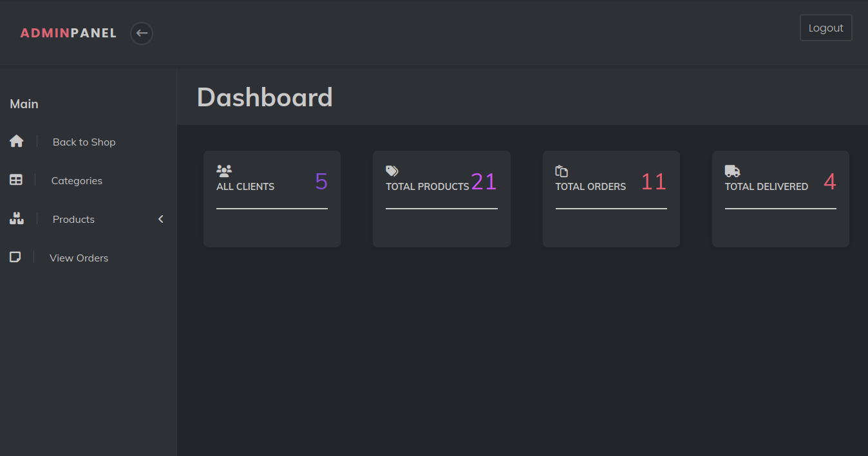Select the All Clients count 5

coord(321,182)
